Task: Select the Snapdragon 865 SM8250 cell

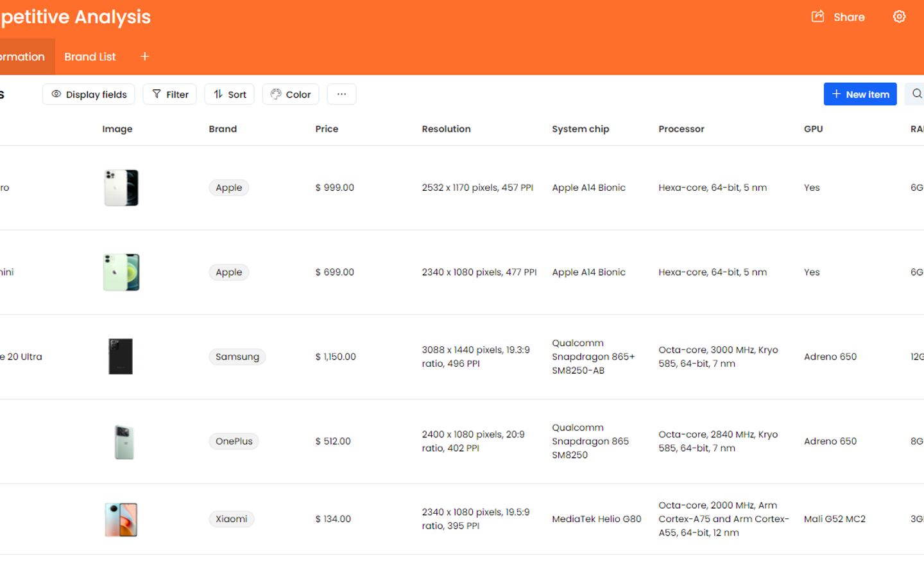Action: (x=590, y=441)
